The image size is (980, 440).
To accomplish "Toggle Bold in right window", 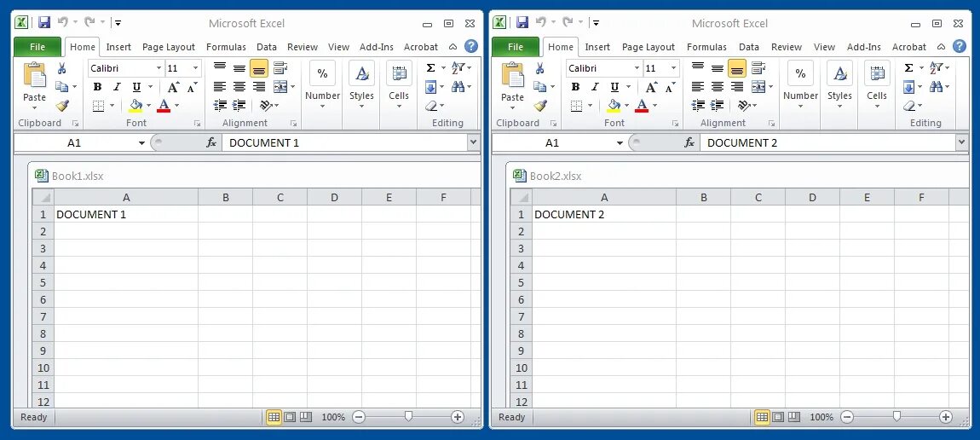I will click(x=575, y=87).
